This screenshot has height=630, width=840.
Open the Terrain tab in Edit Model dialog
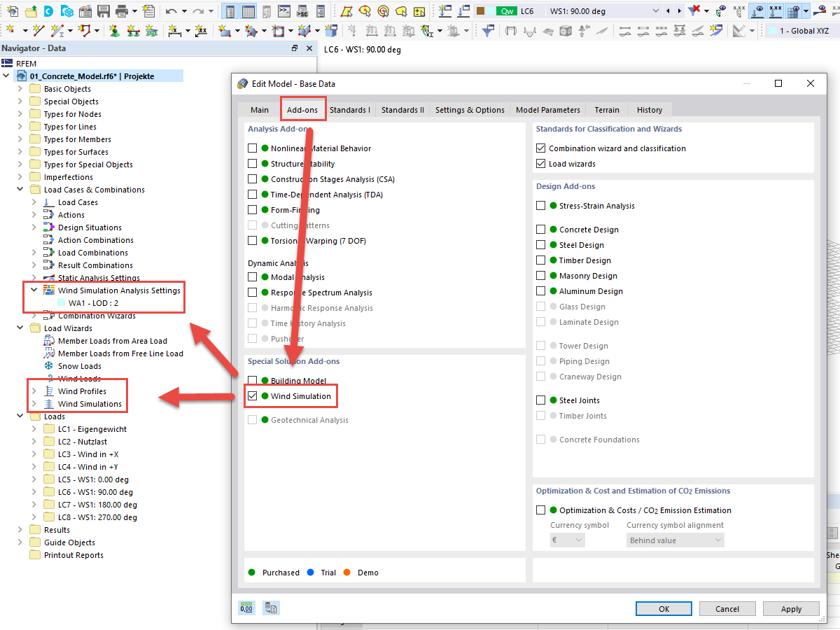pos(606,110)
